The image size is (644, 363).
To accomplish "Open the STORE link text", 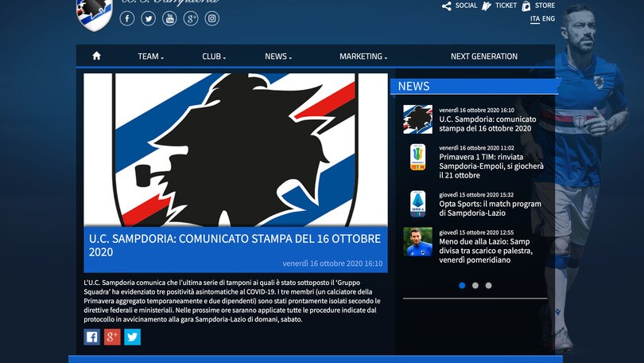I will pyautogui.click(x=545, y=6).
